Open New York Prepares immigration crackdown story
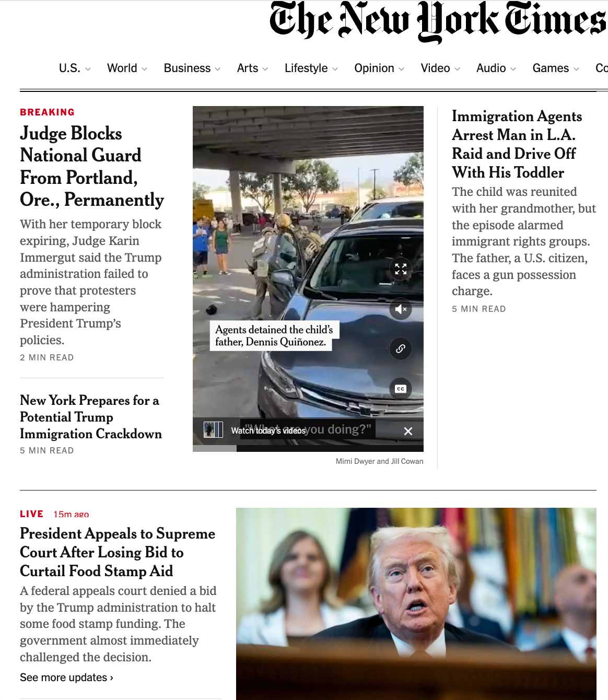This screenshot has width=608, height=700. pos(91,417)
